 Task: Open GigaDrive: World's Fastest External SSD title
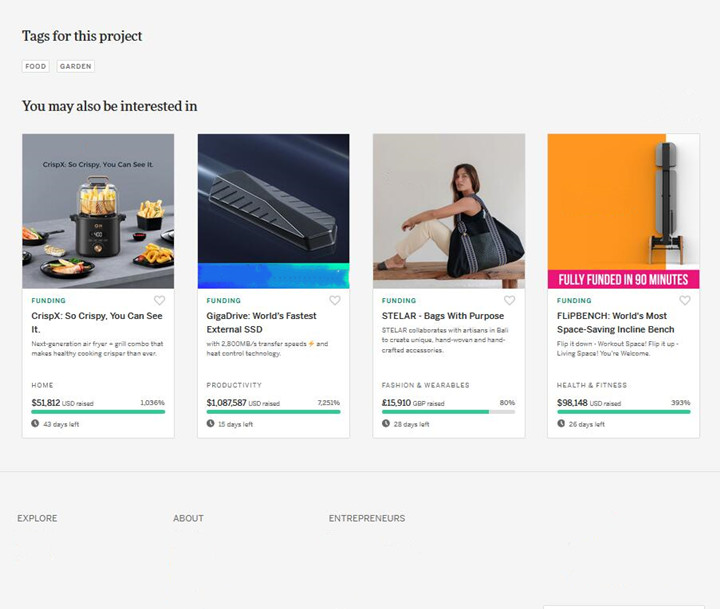coord(261,322)
